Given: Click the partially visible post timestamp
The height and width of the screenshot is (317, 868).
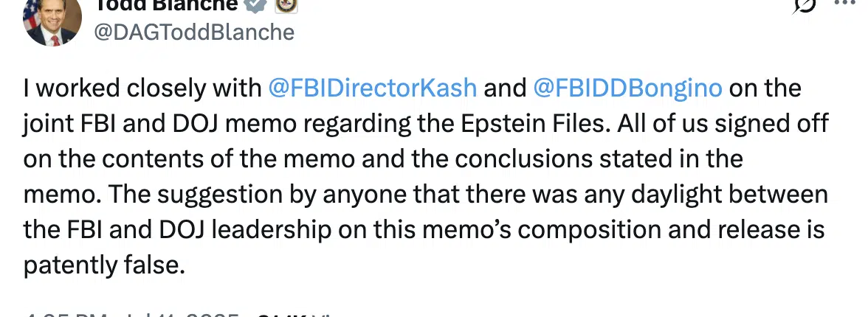Looking at the screenshot, I should tap(131, 314).
